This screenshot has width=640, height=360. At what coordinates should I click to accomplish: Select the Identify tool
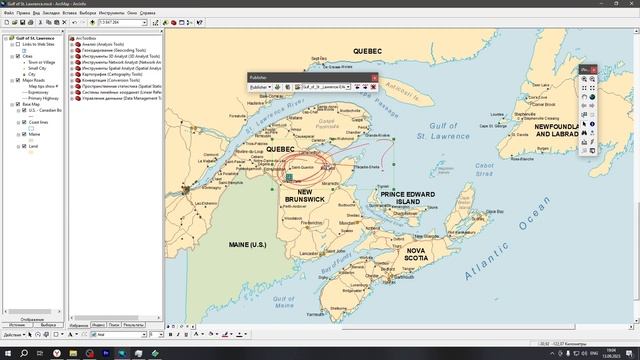click(x=592, y=124)
